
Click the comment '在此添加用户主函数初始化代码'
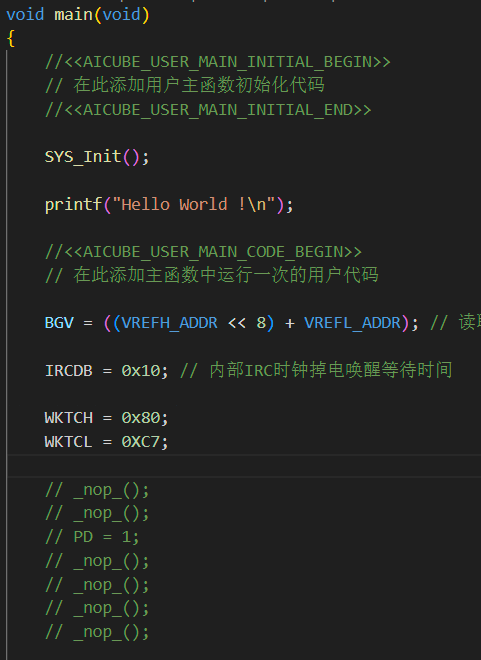click(199, 85)
